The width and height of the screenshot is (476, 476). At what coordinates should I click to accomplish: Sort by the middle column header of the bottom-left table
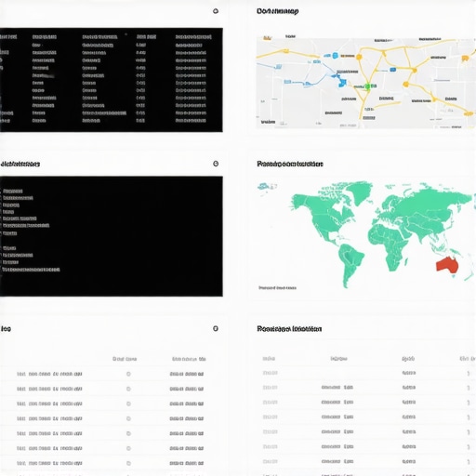click(125, 359)
